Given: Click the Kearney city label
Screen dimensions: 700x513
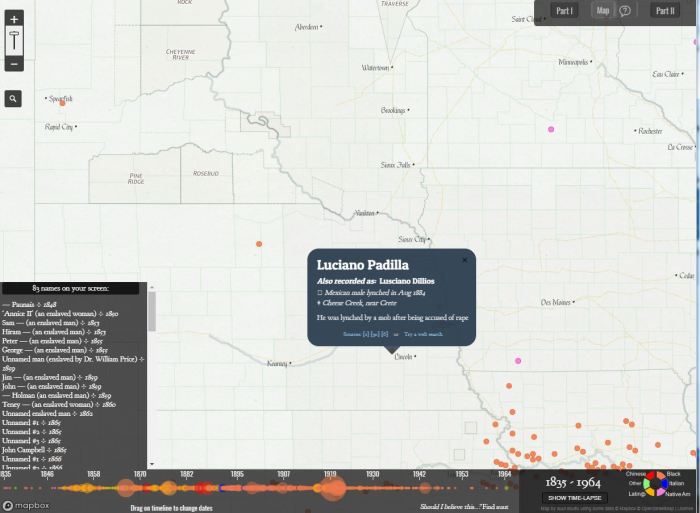Looking at the screenshot, I should point(277,363).
